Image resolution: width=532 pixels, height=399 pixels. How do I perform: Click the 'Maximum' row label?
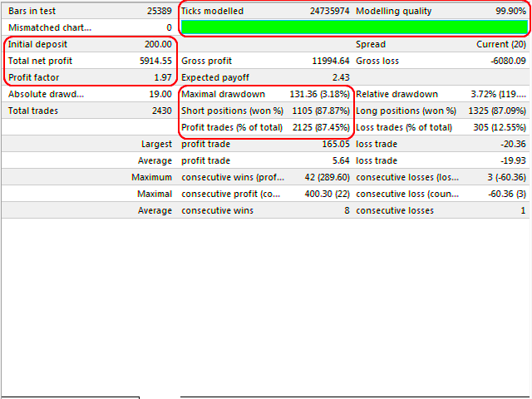tap(151, 177)
